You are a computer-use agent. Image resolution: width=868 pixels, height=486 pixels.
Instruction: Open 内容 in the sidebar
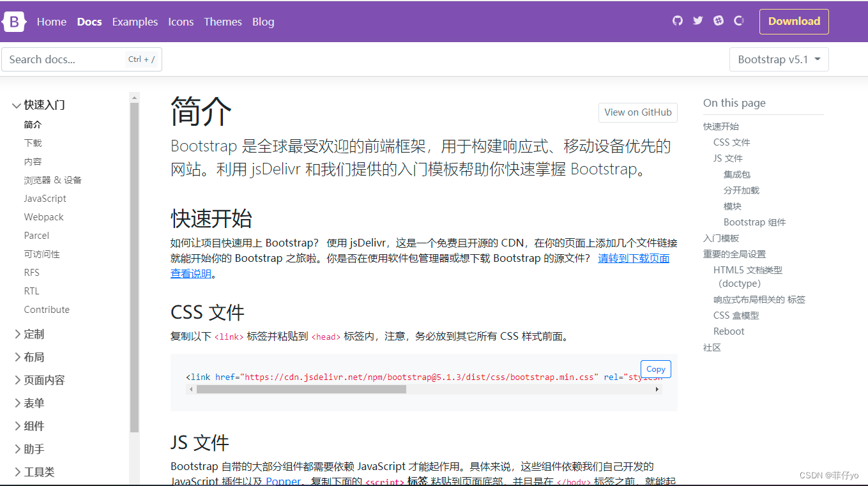click(33, 162)
